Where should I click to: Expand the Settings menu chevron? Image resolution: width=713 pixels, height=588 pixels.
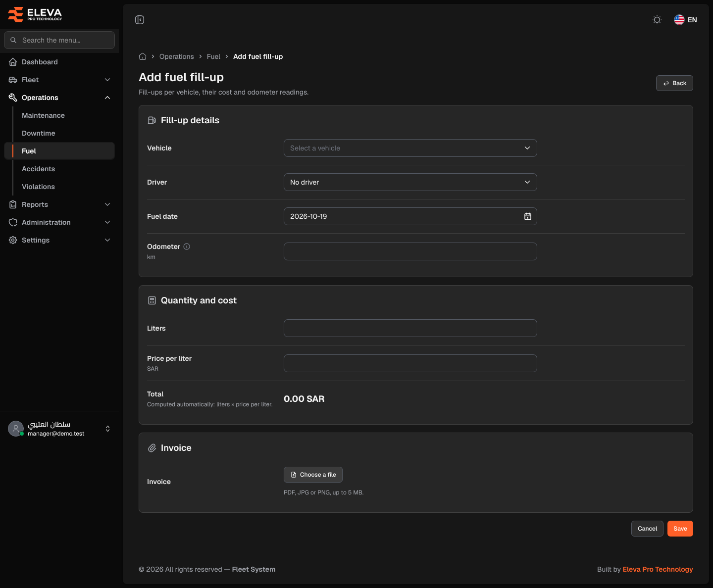[107, 240]
